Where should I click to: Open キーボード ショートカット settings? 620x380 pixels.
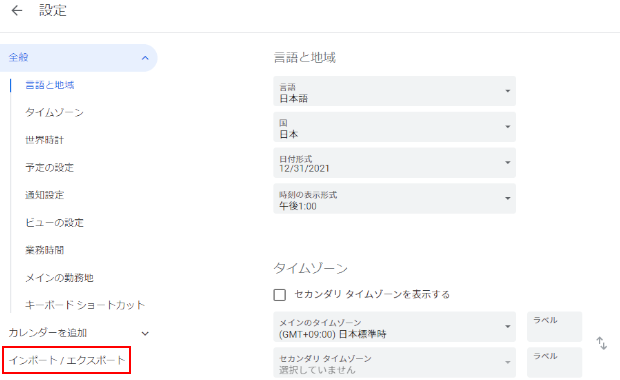[85, 305]
